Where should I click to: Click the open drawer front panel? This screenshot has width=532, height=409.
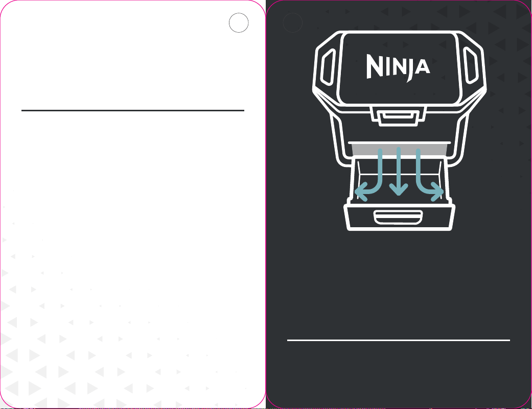click(x=399, y=218)
